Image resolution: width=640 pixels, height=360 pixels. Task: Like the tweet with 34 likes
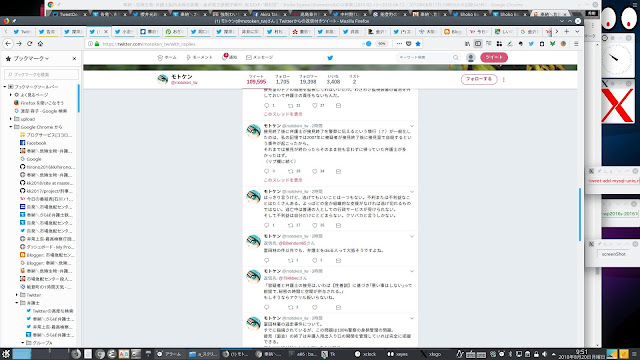pos(315,171)
